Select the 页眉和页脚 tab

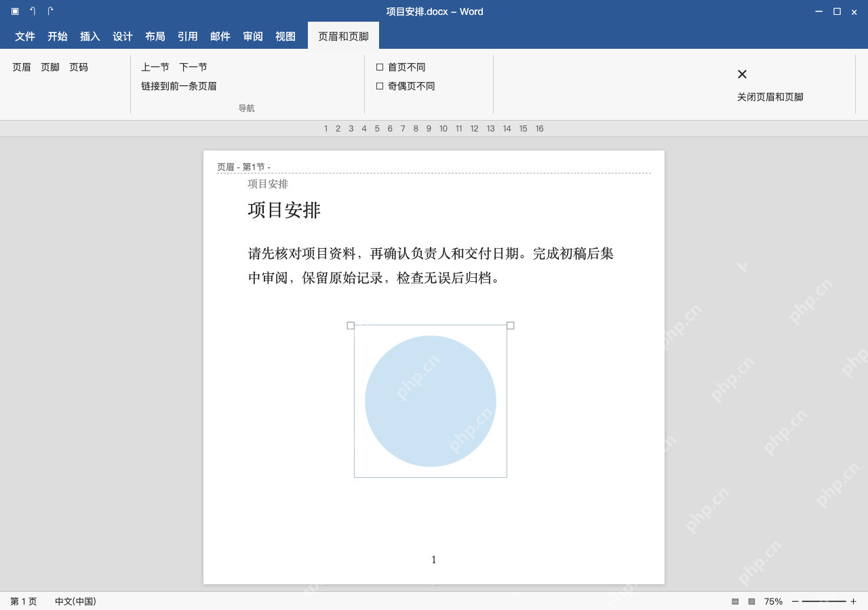coord(343,36)
